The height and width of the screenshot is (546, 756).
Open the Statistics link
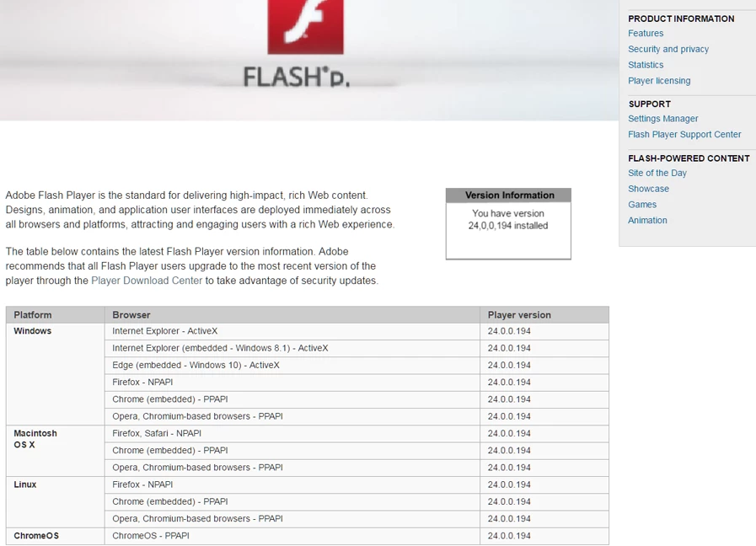pos(646,65)
